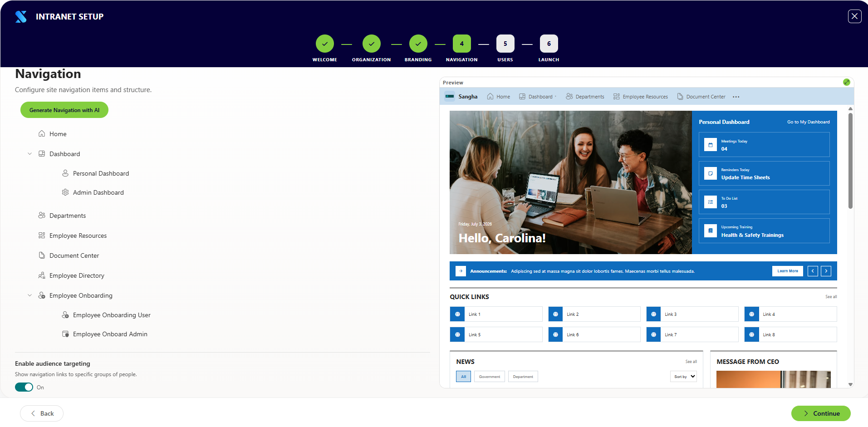
Task: Click the Employee Resources icon in tree
Action: (x=42, y=236)
